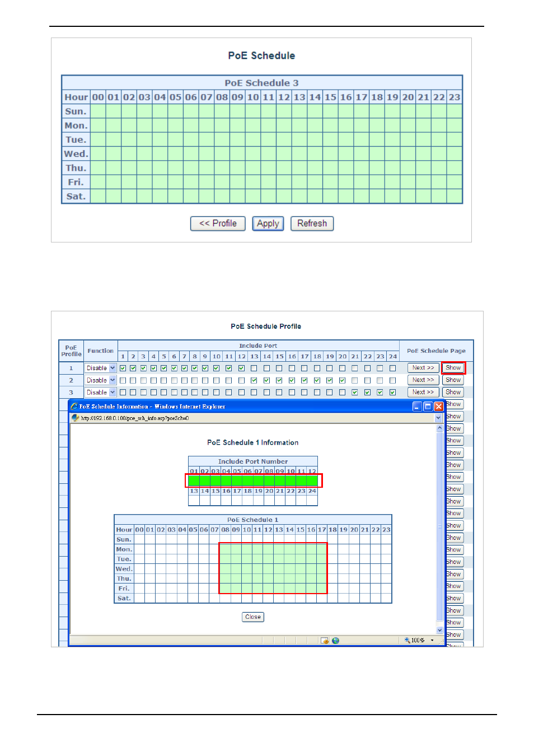Image resolution: width=534 pixels, height=756 pixels.
Task: Click the pop-up blocker icon in status bar
Action: coord(325,641)
